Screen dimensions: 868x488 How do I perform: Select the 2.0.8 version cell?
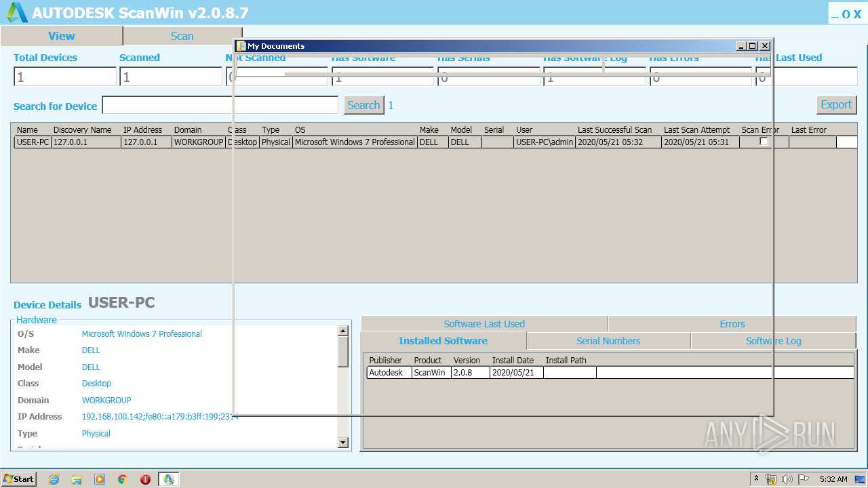pyautogui.click(x=471, y=373)
